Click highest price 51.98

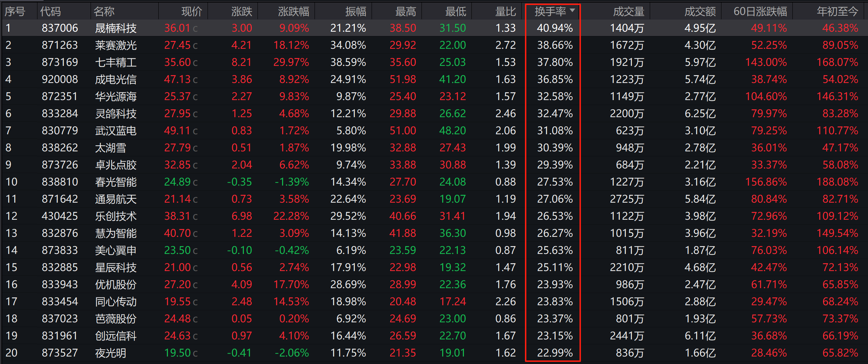coord(403,79)
